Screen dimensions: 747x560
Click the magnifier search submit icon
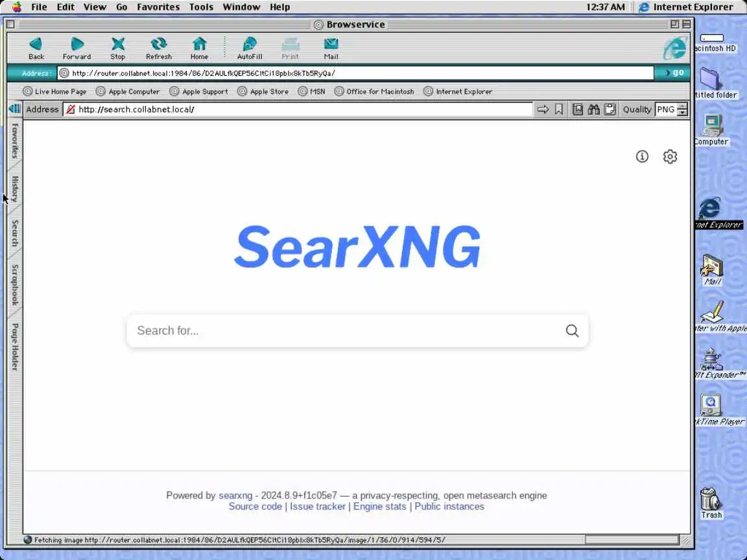point(572,331)
